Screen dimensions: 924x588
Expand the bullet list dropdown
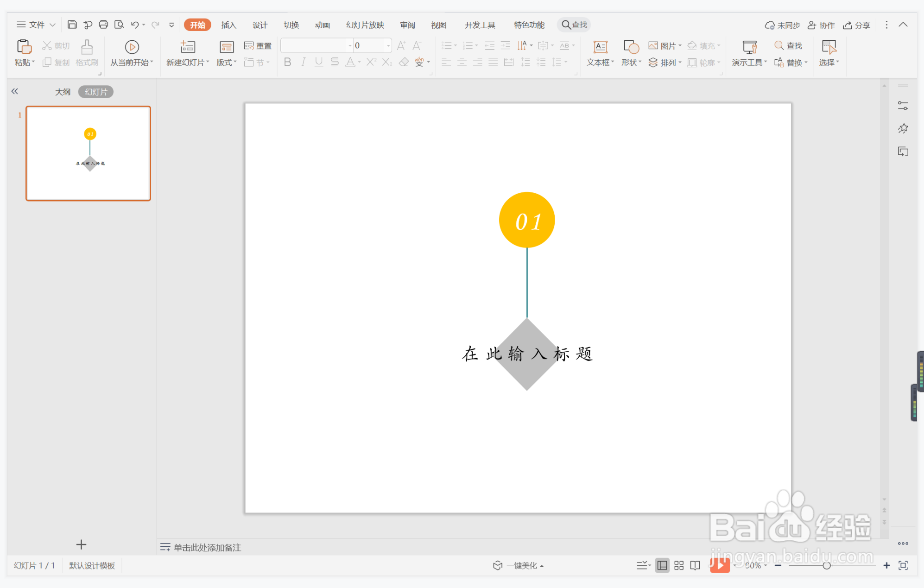point(456,45)
